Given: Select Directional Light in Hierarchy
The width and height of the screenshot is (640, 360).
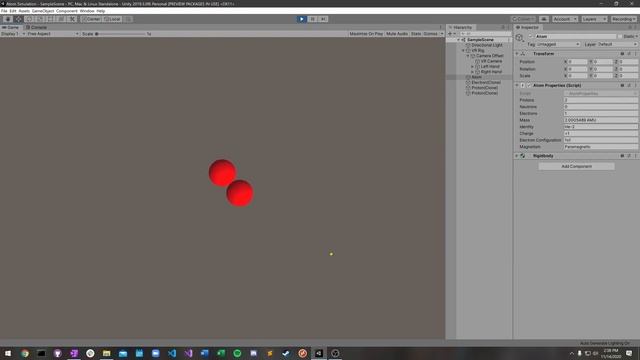Looking at the screenshot, I should [x=487, y=45].
